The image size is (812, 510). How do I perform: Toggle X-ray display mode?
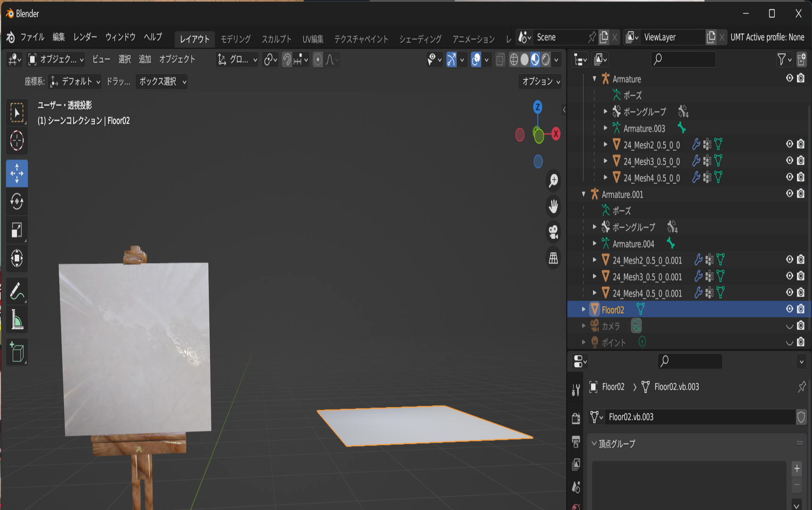pyautogui.click(x=500, y=59)
